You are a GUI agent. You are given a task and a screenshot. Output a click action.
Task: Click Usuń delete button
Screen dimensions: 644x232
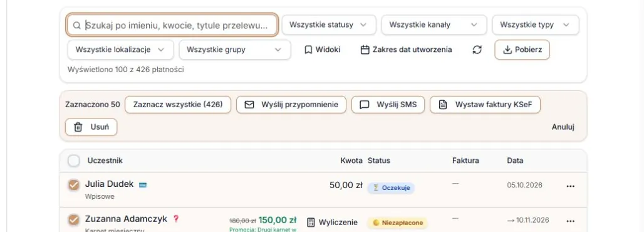[91, 127]
